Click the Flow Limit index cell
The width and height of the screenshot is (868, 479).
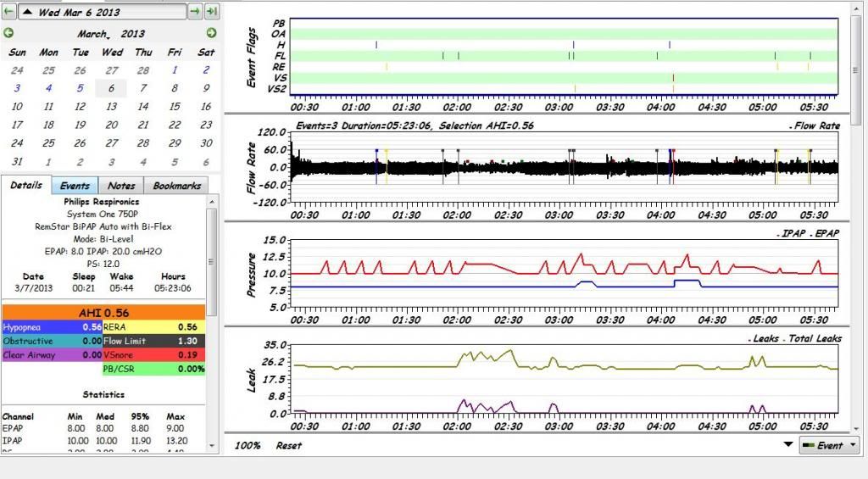[x=154, y=341]
